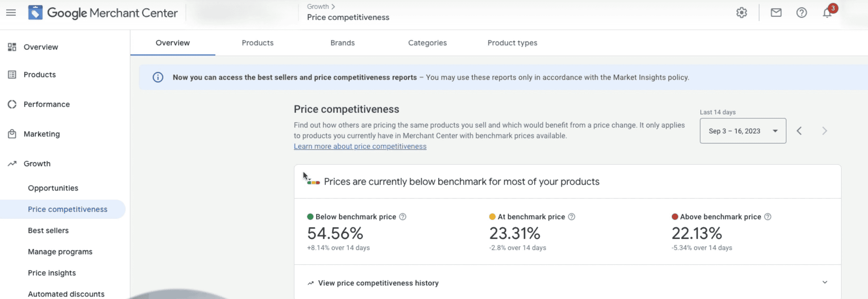The width and height of the screenshot is (868, 299).
Task: Open the mail inbox icon
Action: 776,13
